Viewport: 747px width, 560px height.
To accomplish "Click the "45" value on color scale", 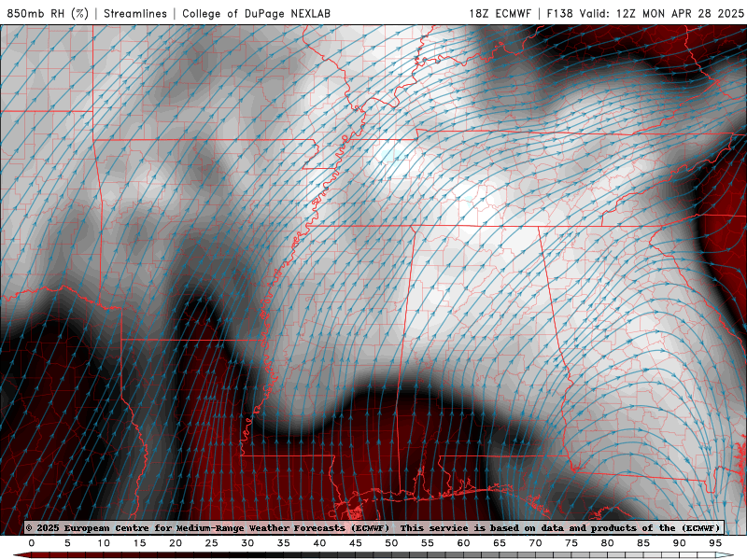I will click(356, 543).
